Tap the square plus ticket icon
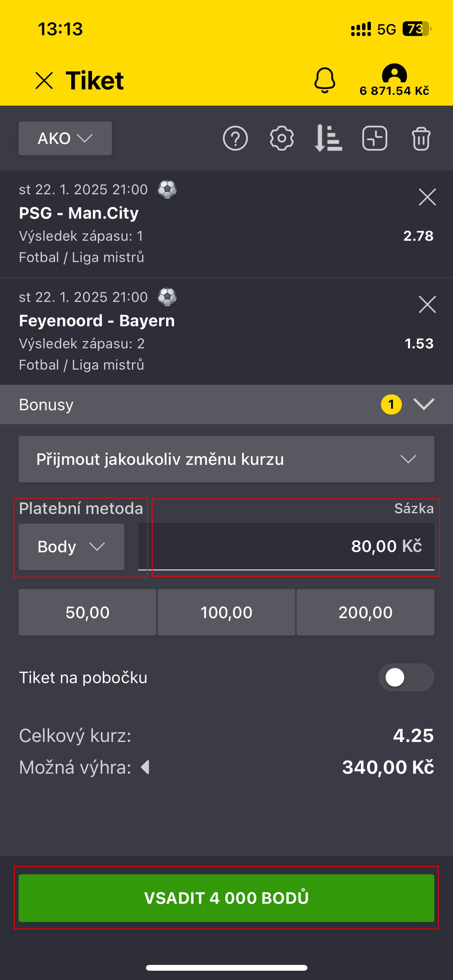Image resolution: width=453 pixels, height=980 pixels. (x=374, y=138)
